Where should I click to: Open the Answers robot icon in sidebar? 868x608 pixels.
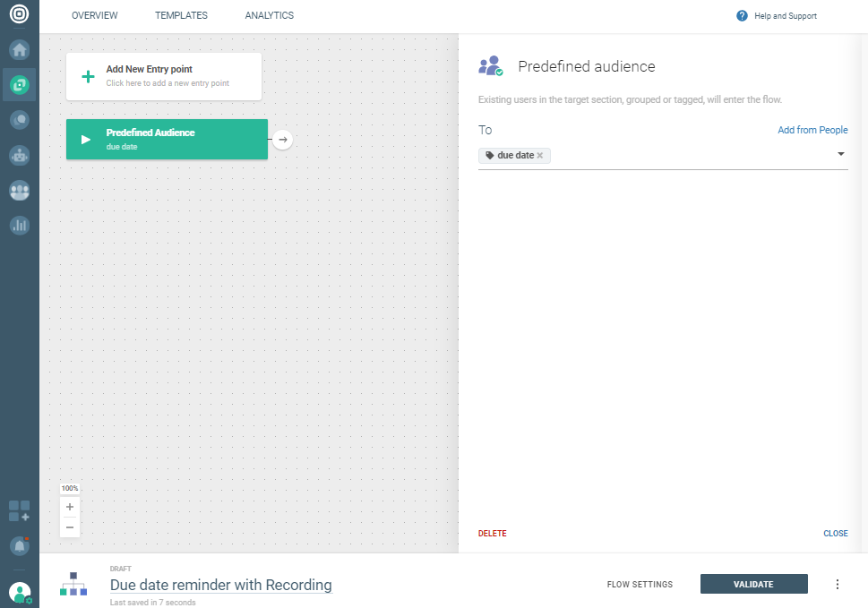point(20,156)
